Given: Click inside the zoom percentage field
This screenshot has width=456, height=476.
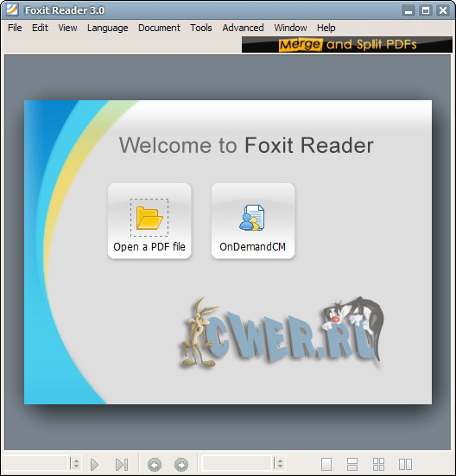Looking at the screenshot, I should tap(237, 464).
